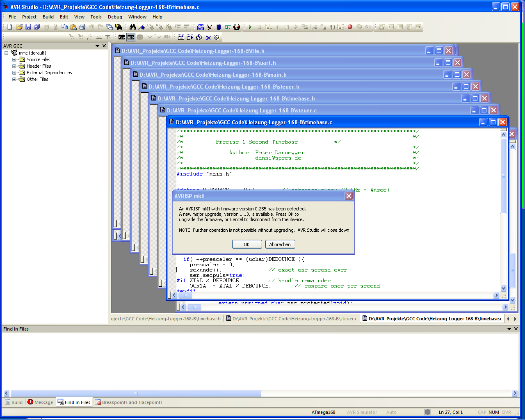This screenshot has height=420, width=525.
Task: Click the New File toolbar icon
Action: [9, 27]
